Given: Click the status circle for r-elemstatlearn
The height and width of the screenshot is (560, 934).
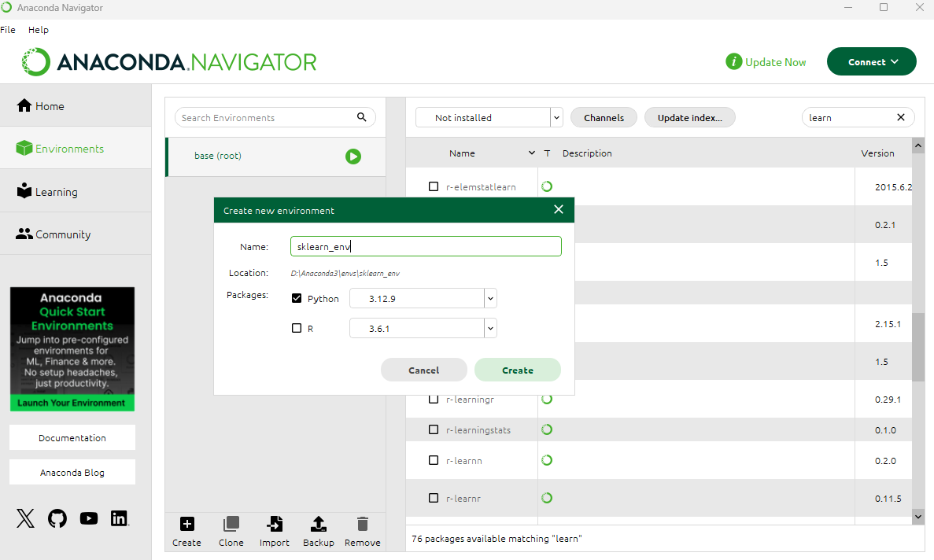Looking at the screenshot, I should pyautogui.click(x=547, y=186).
